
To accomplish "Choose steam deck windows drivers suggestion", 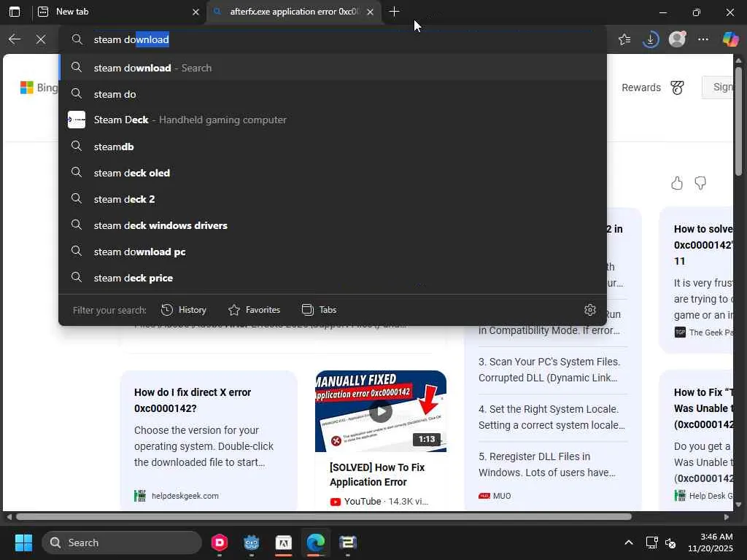I will 333,225.
